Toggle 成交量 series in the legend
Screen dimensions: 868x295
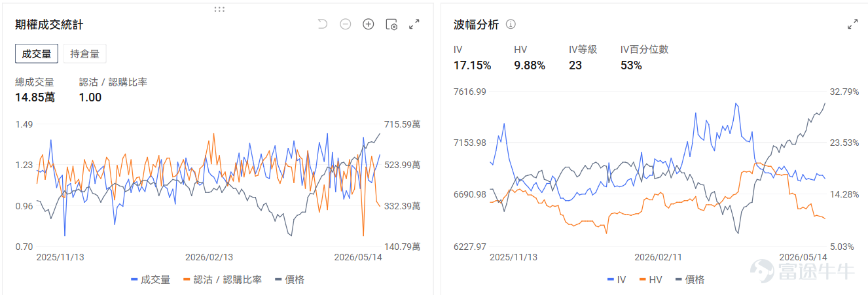[151, 279]
